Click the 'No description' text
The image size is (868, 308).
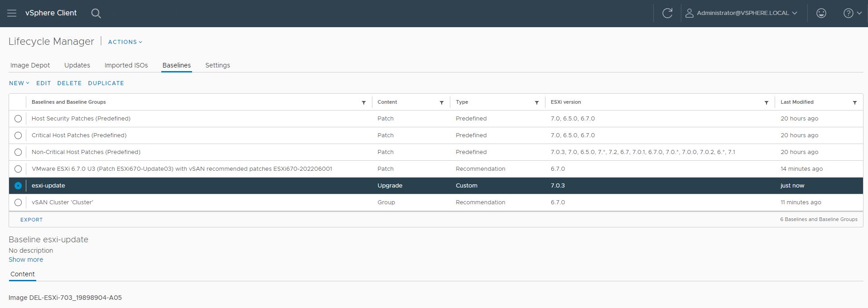point(31,250)
